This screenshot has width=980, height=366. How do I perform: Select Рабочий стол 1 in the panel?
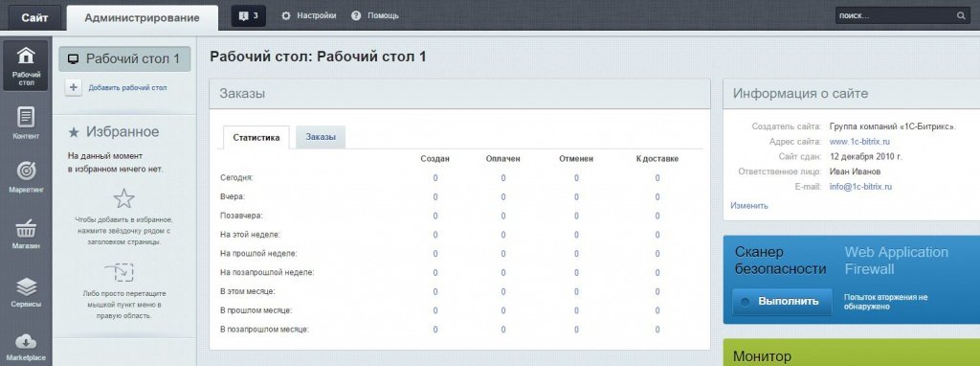tap(124, 58)
